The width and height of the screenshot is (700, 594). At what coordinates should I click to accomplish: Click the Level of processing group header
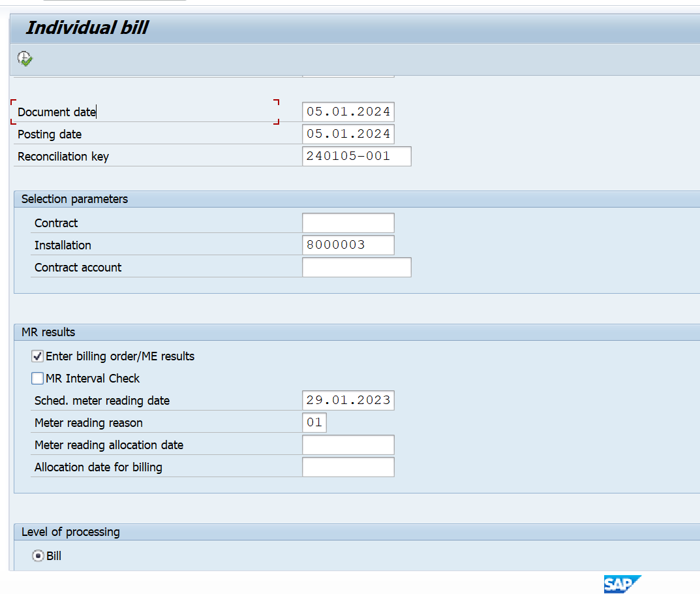point(70,532)
